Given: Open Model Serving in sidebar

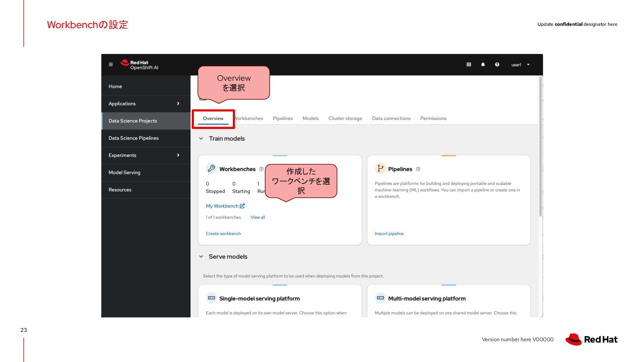Looking at the screenshot, I should (146, 173).
